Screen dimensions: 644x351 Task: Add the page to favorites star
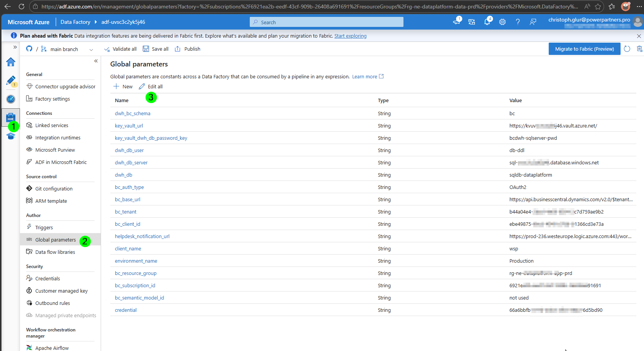(x=598, y=7)
